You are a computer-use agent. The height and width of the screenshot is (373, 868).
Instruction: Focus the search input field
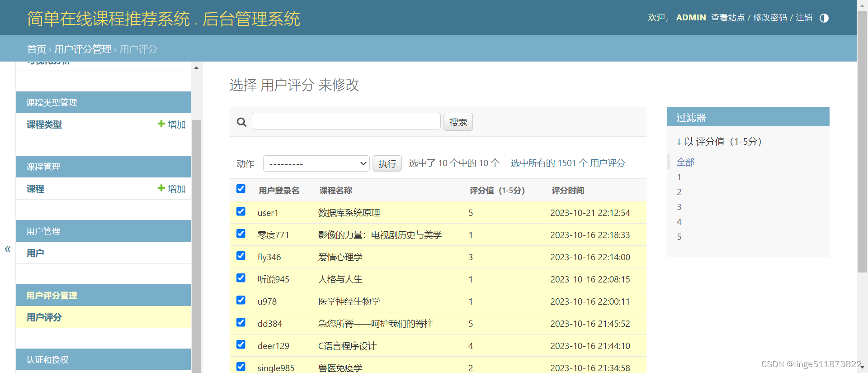(x=346, y=121)
